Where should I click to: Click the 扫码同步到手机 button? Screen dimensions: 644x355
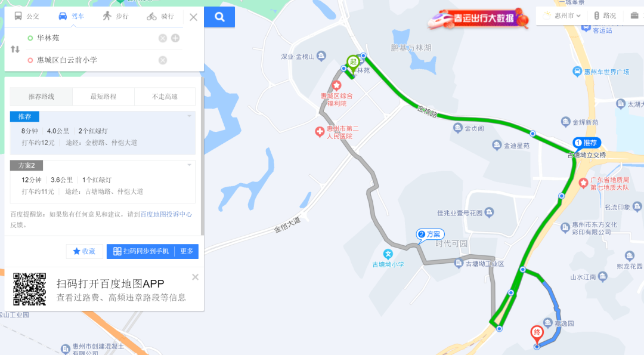click(141, 251)
